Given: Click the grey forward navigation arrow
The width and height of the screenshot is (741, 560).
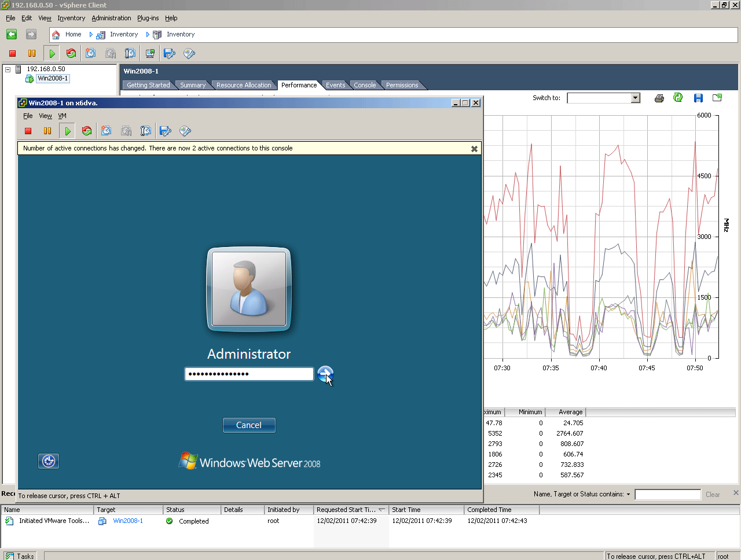Looking at the screenshot, I should click(31, 35).
